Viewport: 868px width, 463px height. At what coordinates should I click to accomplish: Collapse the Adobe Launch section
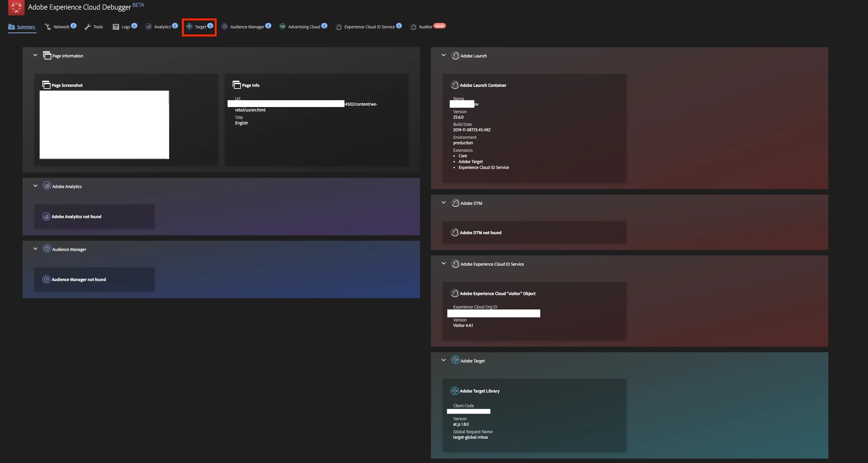444,55
